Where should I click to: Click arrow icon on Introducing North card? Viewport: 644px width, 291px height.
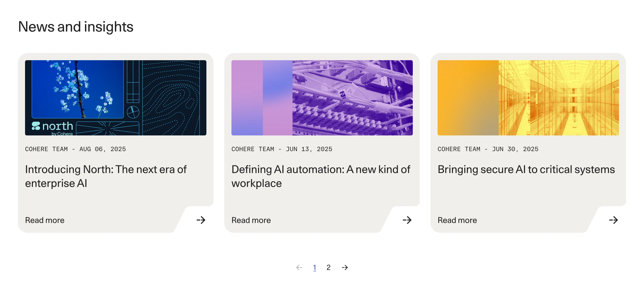[201, 220]
